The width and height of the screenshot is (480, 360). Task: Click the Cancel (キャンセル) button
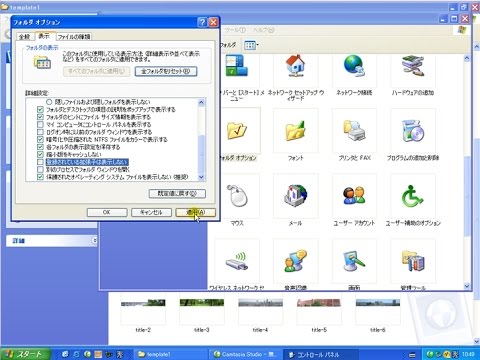(151, 212)
